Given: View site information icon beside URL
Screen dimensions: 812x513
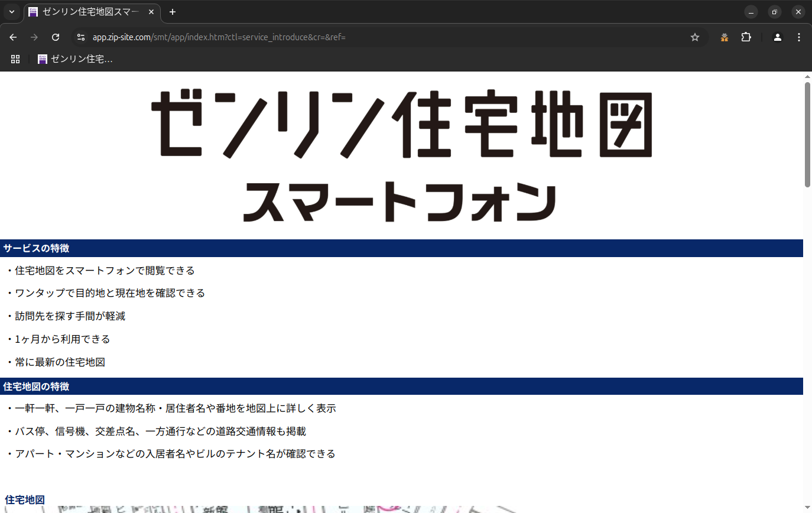Looking at the screenshot, I should coord(81,37).
